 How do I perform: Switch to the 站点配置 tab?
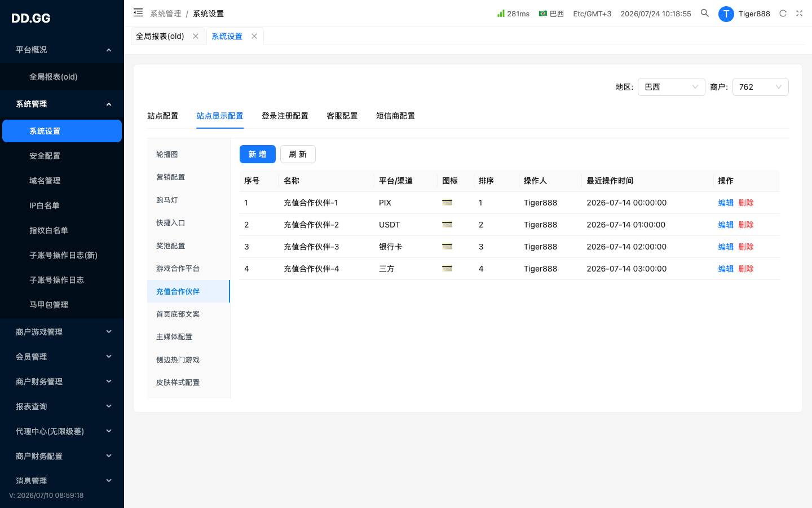162,116
